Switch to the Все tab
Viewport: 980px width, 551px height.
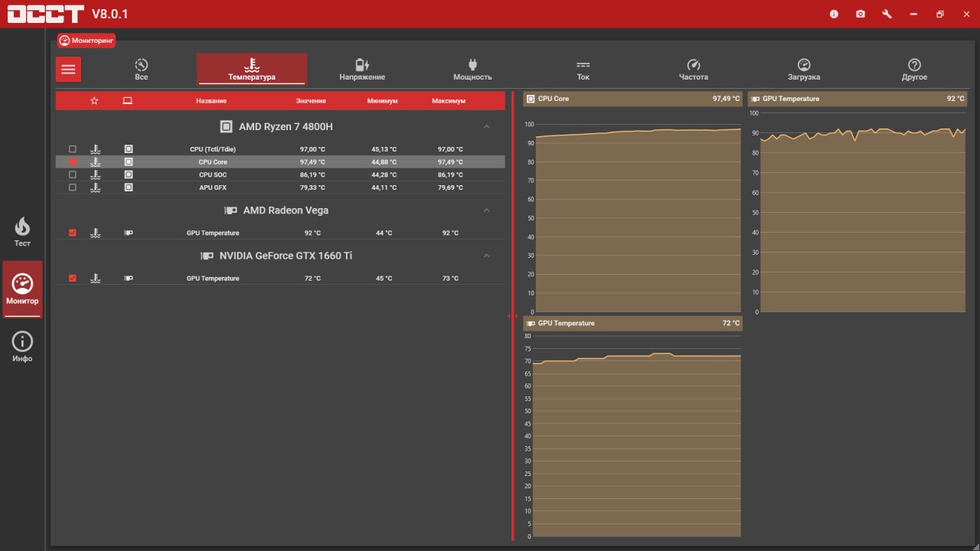click(x=141, y=69)
